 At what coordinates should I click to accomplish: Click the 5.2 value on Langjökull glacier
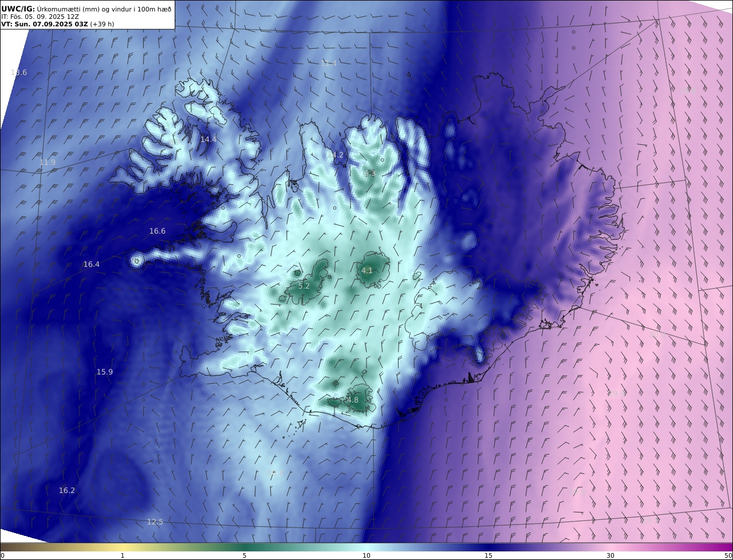(x=304, y=286)
